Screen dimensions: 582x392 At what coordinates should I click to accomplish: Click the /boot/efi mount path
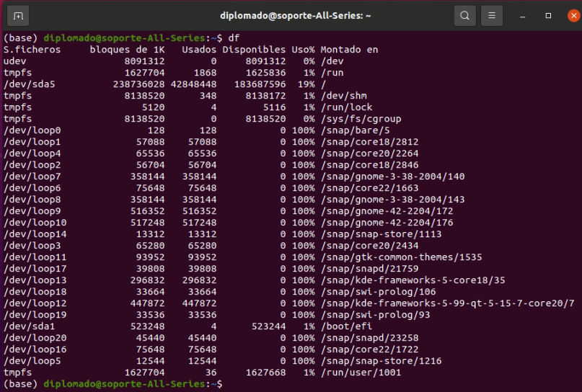(x=346, y=326)
